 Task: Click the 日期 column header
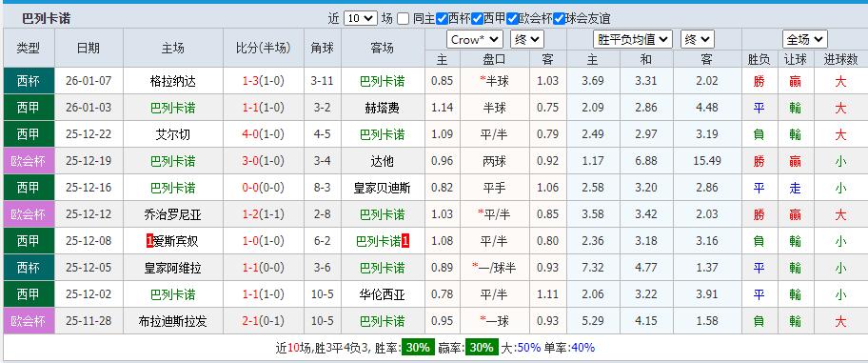click(89, 49)
